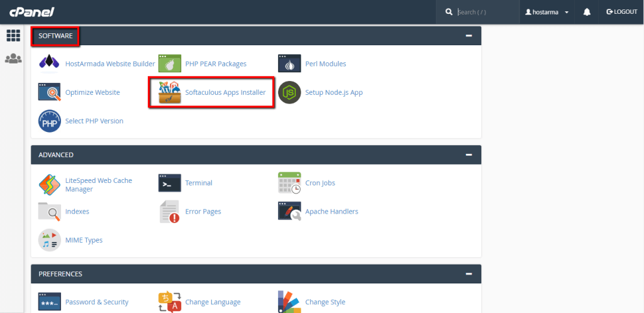Viewport: 644px width, 313px height.
Task: Open the home grid icon in sidebar
Action: [x=14, y=36]
